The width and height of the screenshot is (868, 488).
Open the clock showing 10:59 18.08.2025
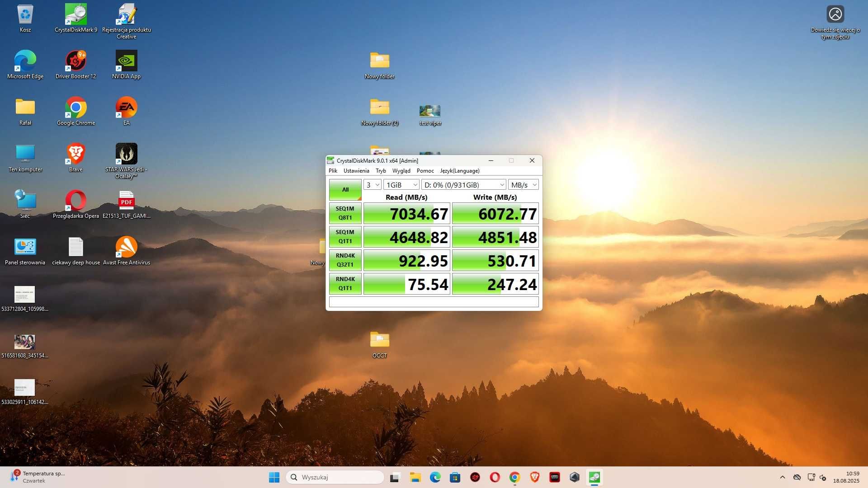(846, 477)
